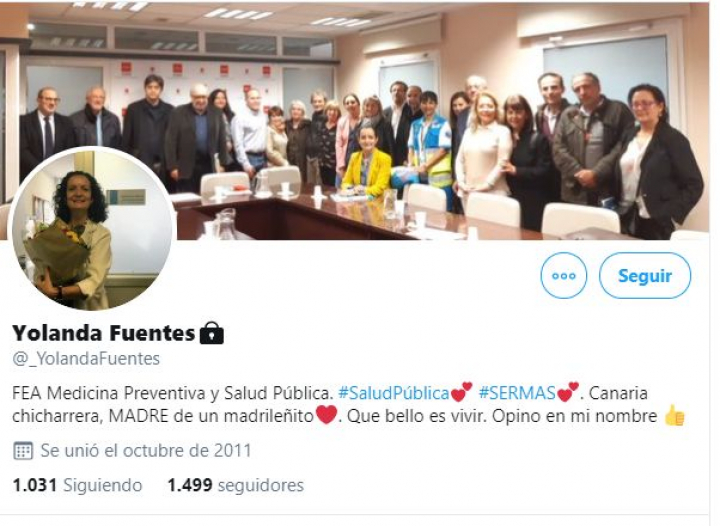View the 1.031 Siguiendo list

tap(77, 485)
